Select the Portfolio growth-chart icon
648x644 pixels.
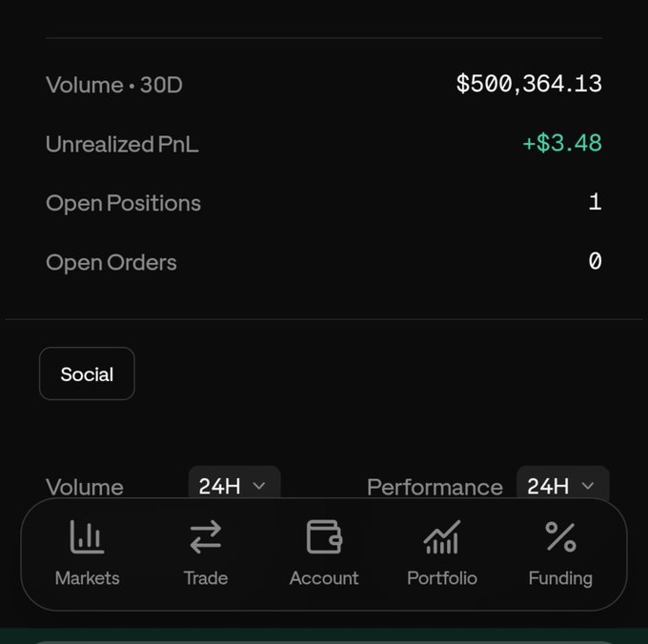[x=442, y=536]
